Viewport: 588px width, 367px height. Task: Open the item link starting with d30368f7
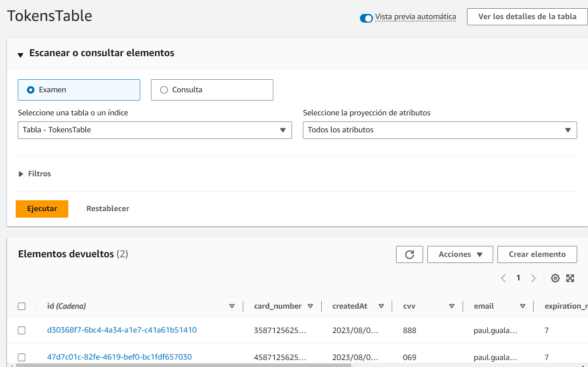point(121,330)
